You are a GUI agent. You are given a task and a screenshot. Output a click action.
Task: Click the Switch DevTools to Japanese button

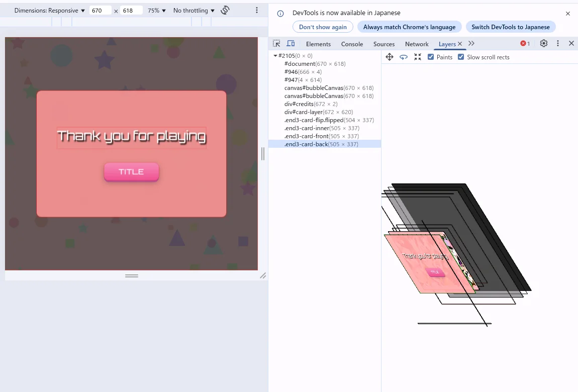click(x=510, y=27)
